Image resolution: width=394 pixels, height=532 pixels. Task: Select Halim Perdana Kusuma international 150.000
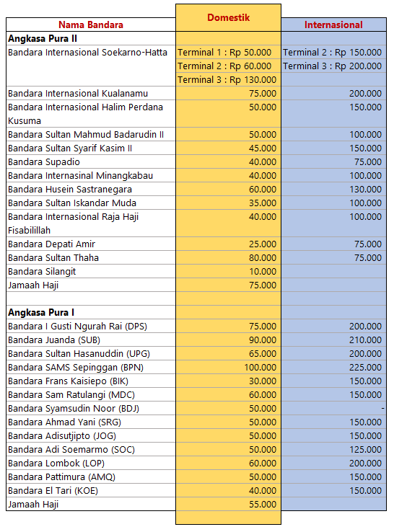365,107
